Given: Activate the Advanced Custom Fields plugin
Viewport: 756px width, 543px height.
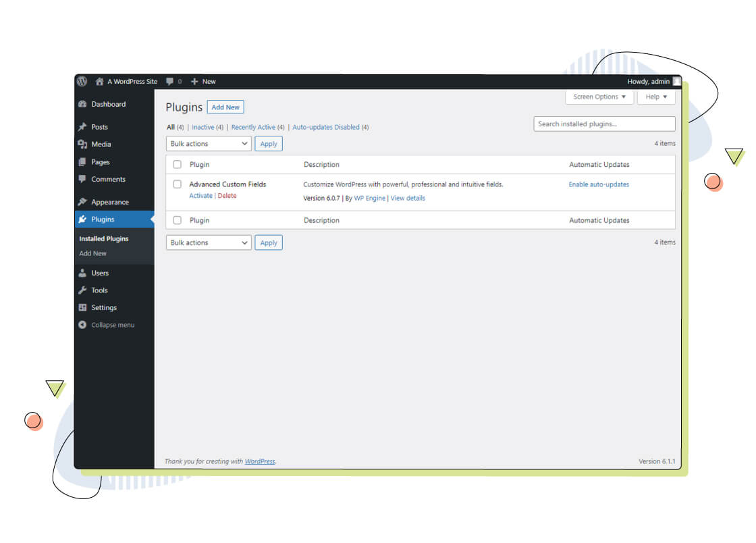Looking at the screenshot, I should pyautogui.click(x=200, y=196).
